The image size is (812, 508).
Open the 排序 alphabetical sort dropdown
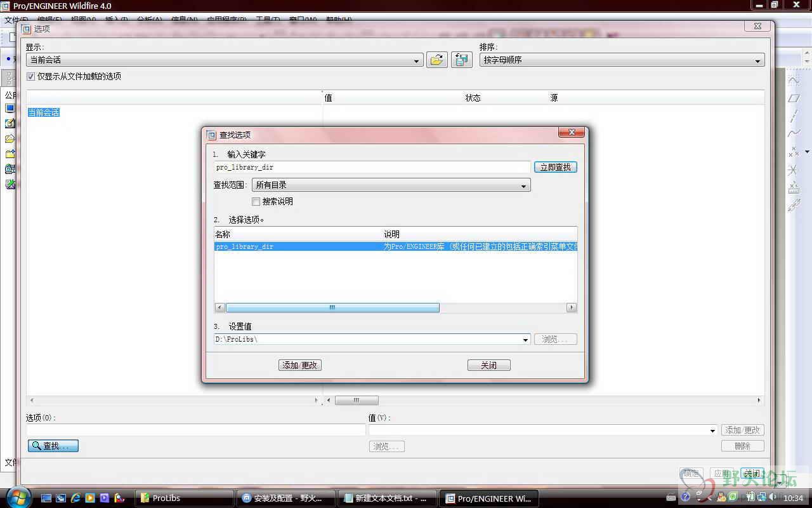622,60
